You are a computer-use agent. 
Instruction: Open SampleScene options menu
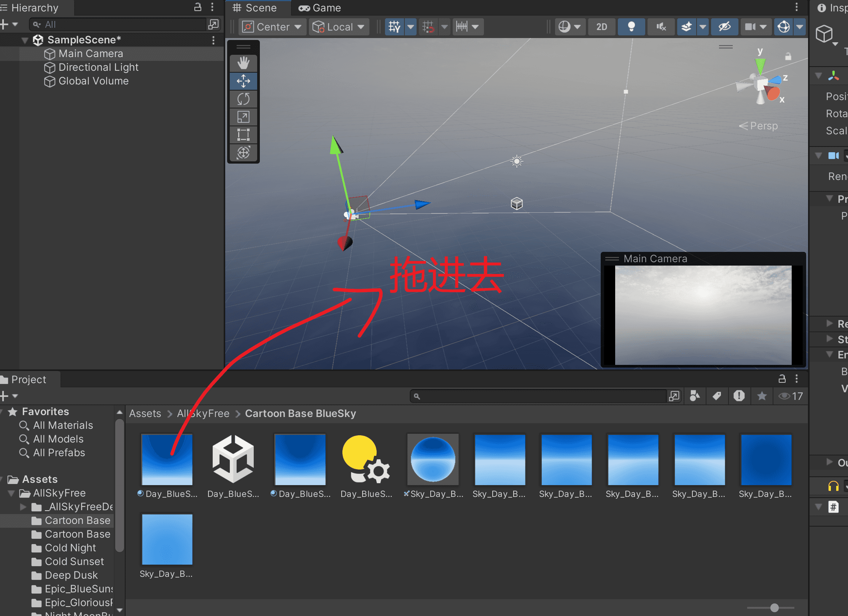pyautogui.click(x=213, y=40)
